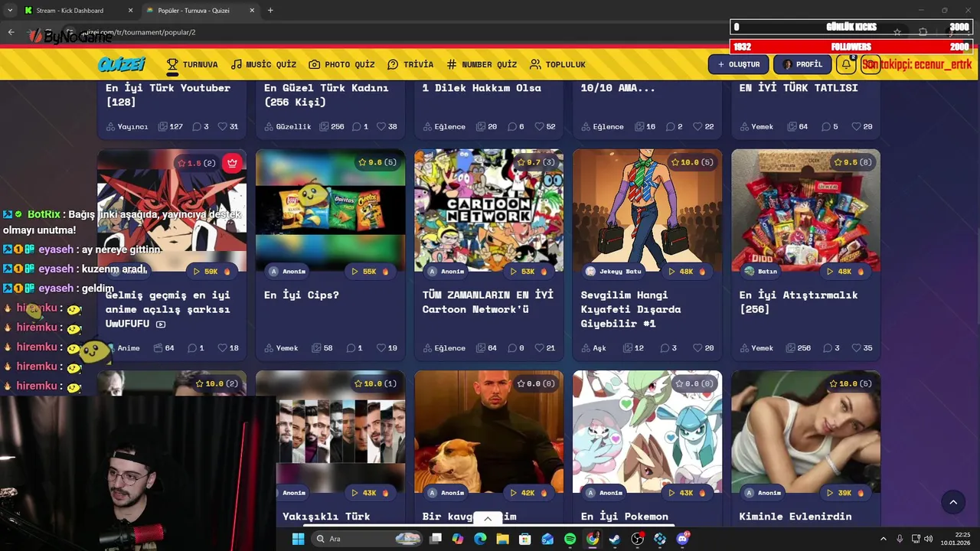Open the Turnuva trophy menu item
Image resolution: width=980 pixels, height=551 pixels.
pos(192,64)
